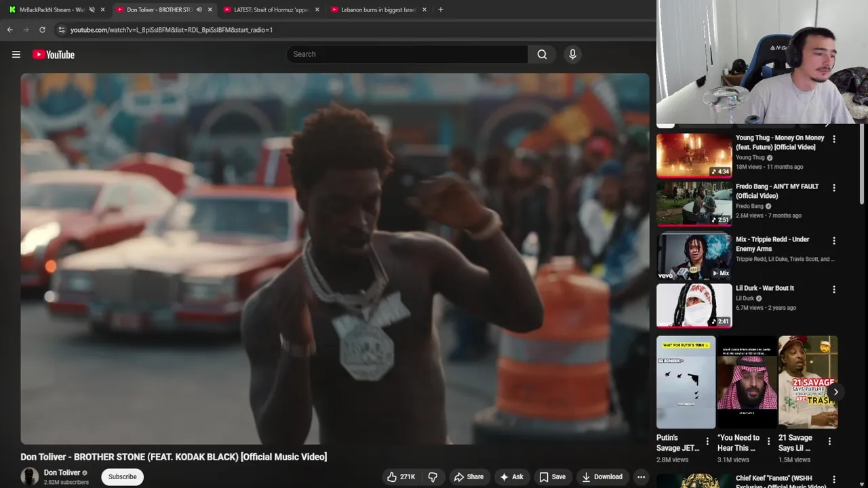Image resolution: width=868 pixels, height=488 pixels.
Task: Open Young Thug Money On Money thumbnail
Action: tap(694, 155)
